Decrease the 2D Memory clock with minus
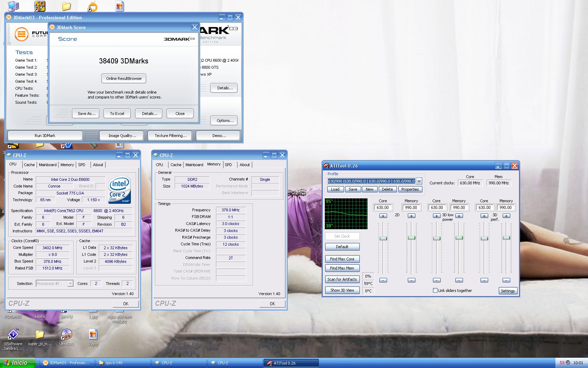The height and width of the screenshot is (368, 588). point(412,280)
